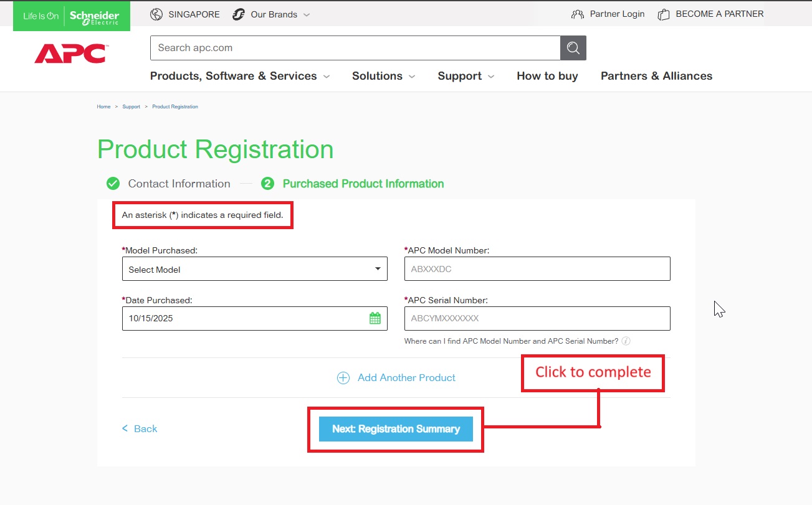Click the step 2 number circle
Image resolution: width=812 pixels, height=505 pixels.
(x=267, y=184)
